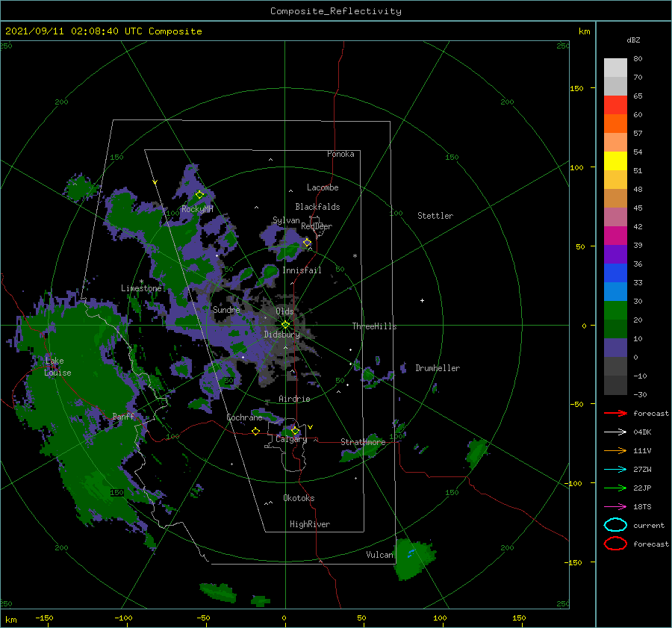This screenshot has width=672, height=628.
Task: Click the Cochrane town label
Action: click(244, 417)
